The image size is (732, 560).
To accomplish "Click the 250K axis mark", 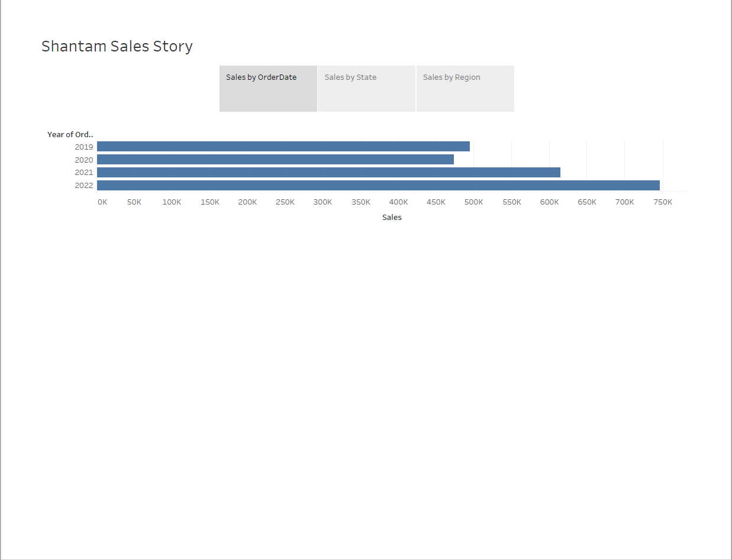I will click(285, 202).
